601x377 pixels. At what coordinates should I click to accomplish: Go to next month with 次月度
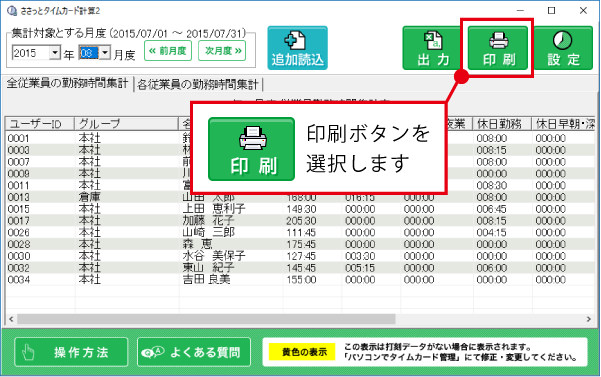222,51
